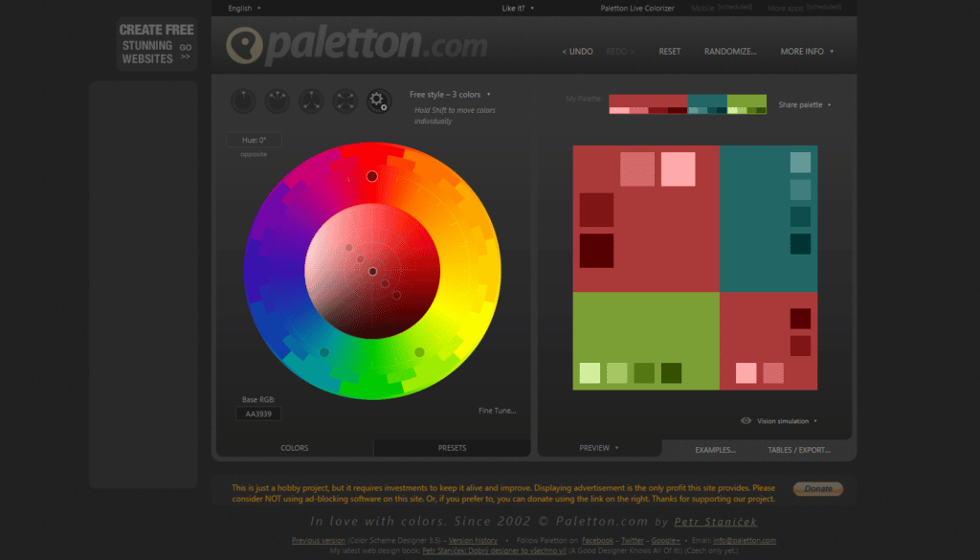Click the opposite hue link
Viewport: 980px width, 560px height.
[253, 154]
